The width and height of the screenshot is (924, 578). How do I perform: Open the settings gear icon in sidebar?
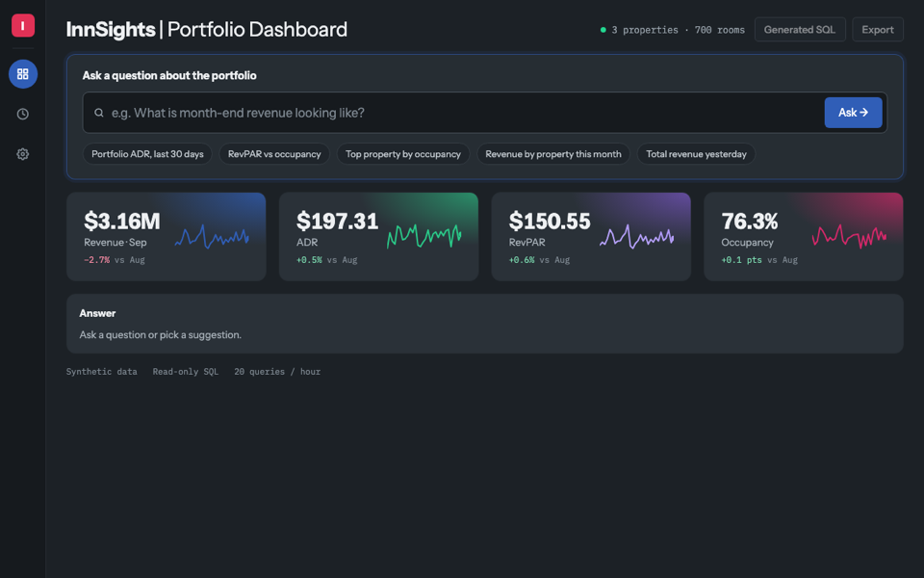23,154
